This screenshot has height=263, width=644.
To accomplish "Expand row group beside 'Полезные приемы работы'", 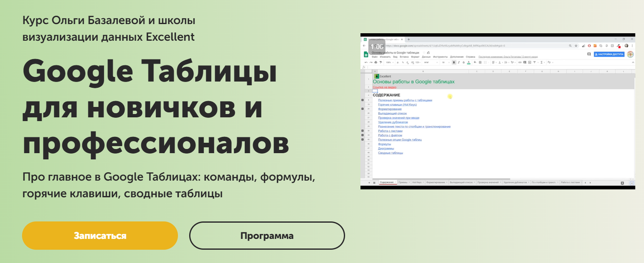I will click(363, 100).
